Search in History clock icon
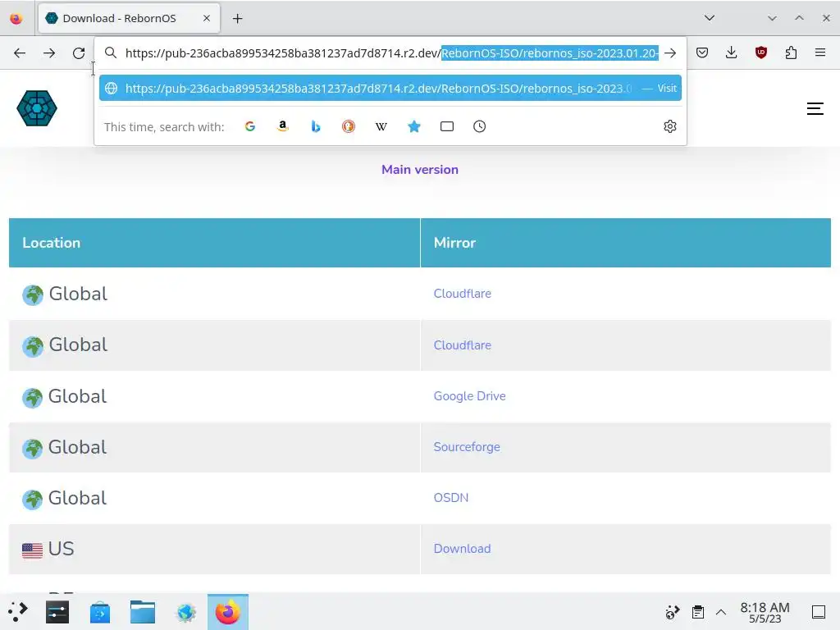Image resolution: width=840 pixels, height=630 pixels. click(479, 126)
